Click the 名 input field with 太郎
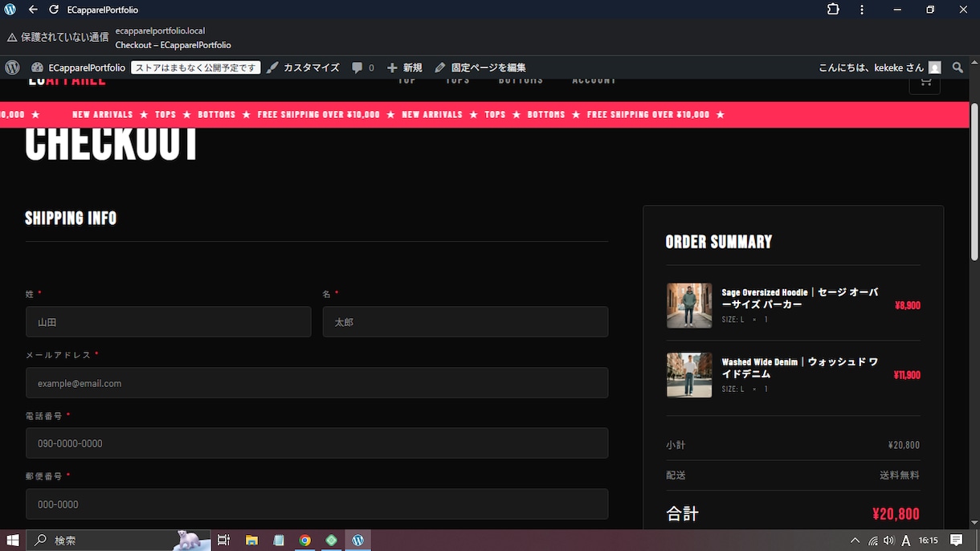 (x=465, y=322)
